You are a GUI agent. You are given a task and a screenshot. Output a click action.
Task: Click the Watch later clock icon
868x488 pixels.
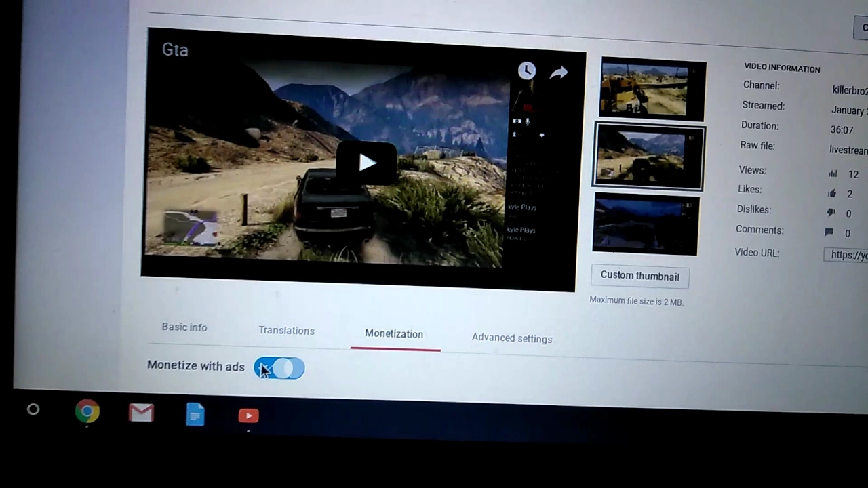click(x=527, y=70)
